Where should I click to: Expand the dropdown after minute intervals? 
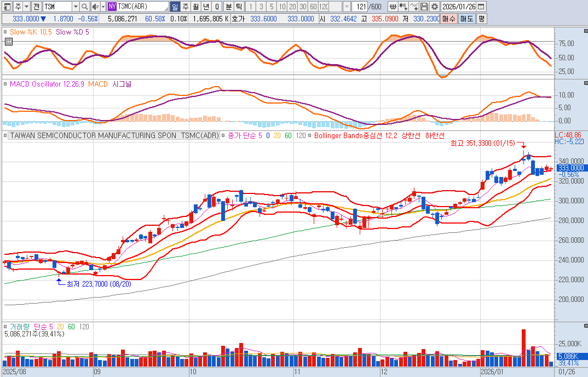(x=347, y=7)
